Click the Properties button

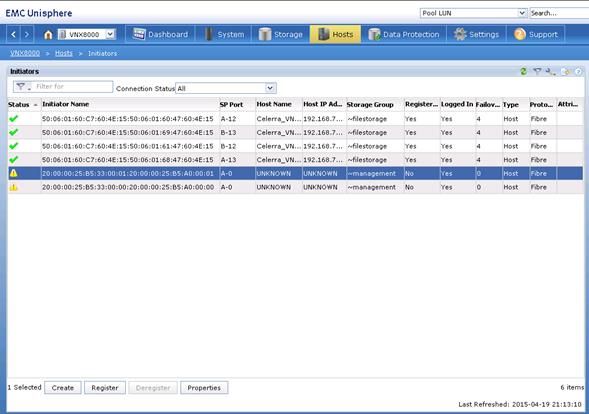(204, 388)
